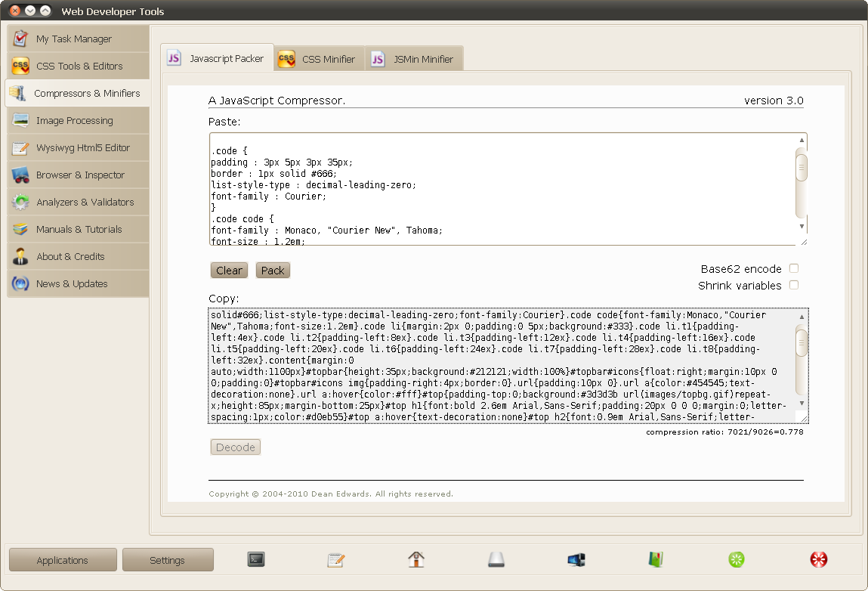The width and height of the screenshot is (868, 591).
Task: Enable Base62 encode checkbox
Action: 794,268
